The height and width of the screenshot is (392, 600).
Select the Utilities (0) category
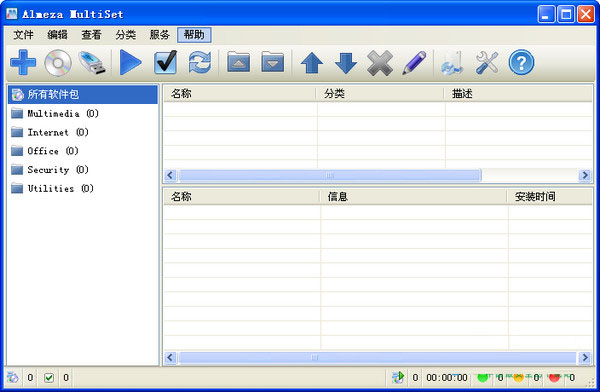click(x=52, y=188)
